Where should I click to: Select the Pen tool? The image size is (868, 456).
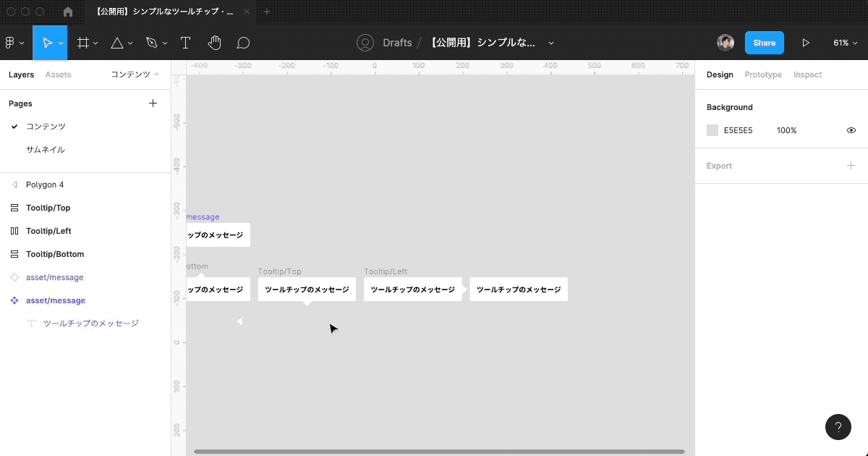(x=151, y=43)
